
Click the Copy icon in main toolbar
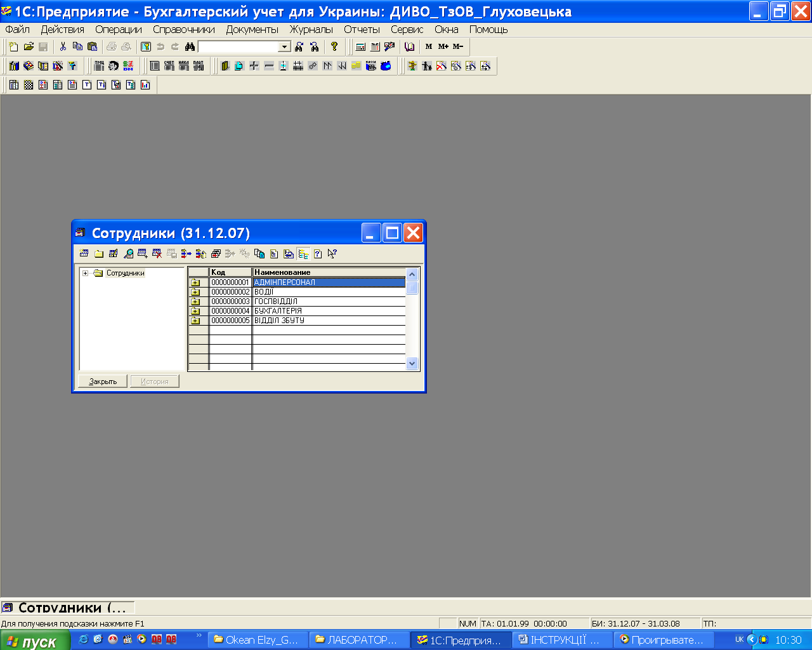click(x=77, y=46)
